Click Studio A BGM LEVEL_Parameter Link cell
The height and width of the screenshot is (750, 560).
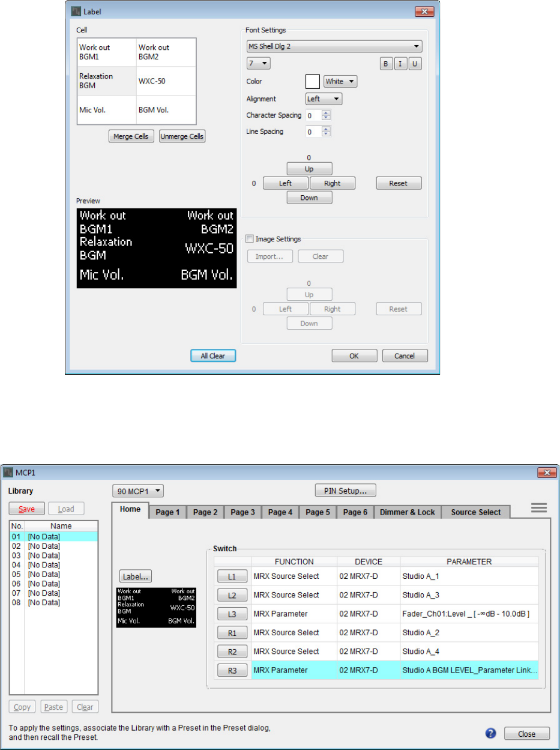coord(469,670)
